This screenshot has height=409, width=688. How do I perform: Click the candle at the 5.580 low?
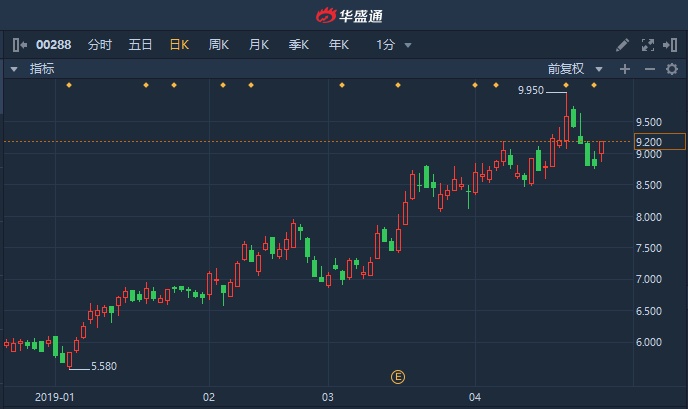(x=69, y=359)
